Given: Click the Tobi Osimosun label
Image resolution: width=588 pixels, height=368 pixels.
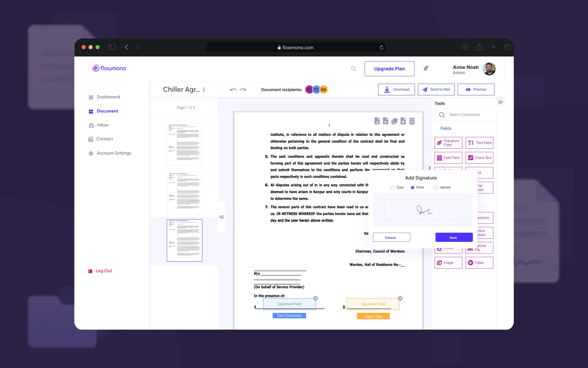Looking at the screenshot, I should click(x=289, y=315).
